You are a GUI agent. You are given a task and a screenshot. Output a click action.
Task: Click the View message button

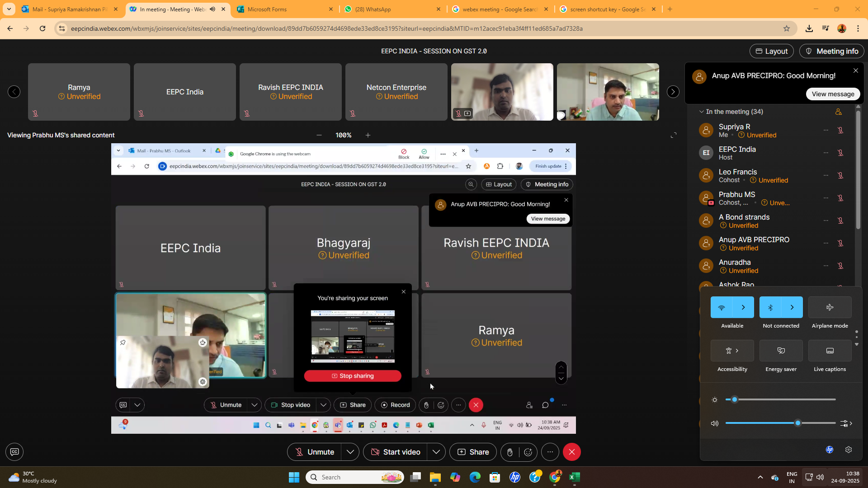pos(833,94)
